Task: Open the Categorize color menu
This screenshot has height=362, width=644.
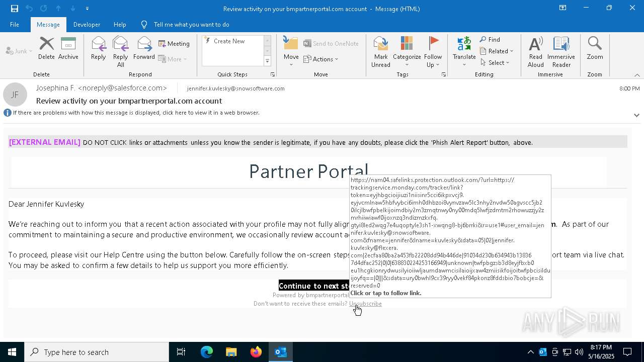Action: click(x=407, y=52)
